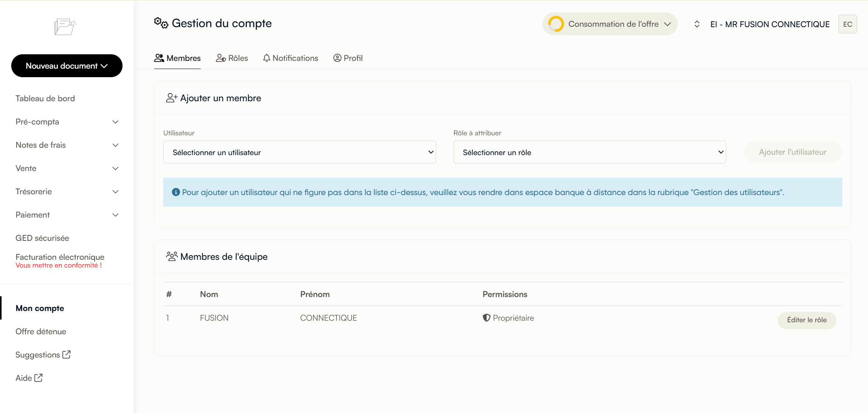
Task: Click CONNECTIQUE in the members table
Action: coord(328,318)
